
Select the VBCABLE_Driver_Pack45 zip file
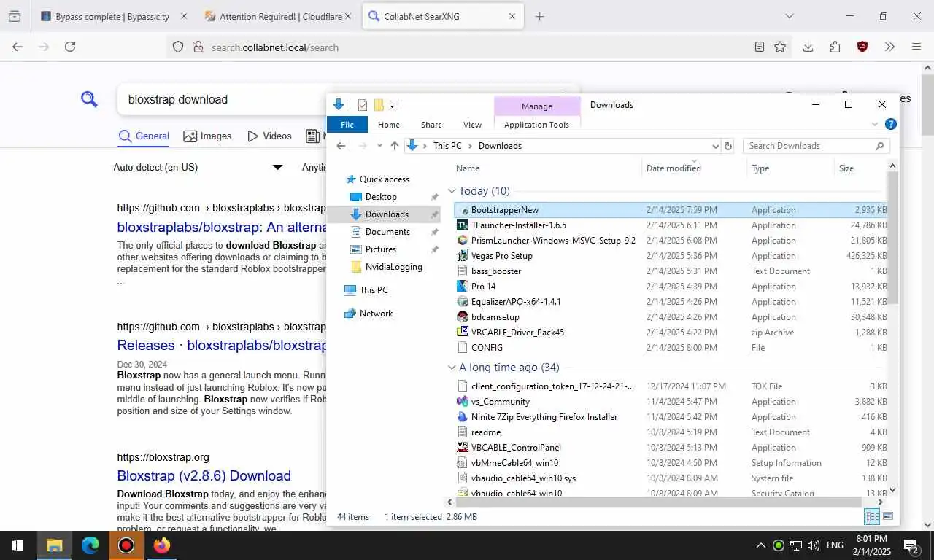click(670, 332)
